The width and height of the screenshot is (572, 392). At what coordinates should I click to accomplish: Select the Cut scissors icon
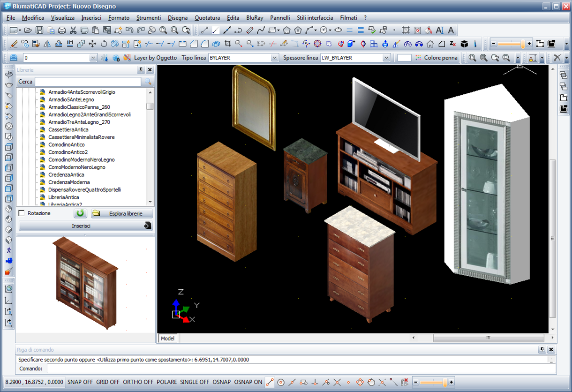(73, 30)
